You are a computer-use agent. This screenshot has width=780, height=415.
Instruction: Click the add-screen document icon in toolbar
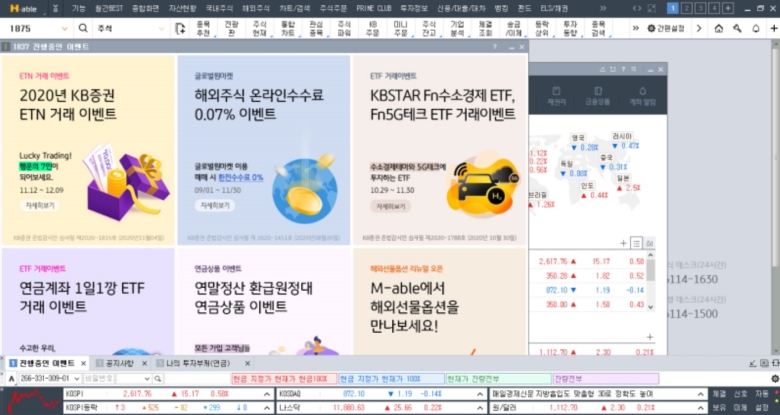180,29
